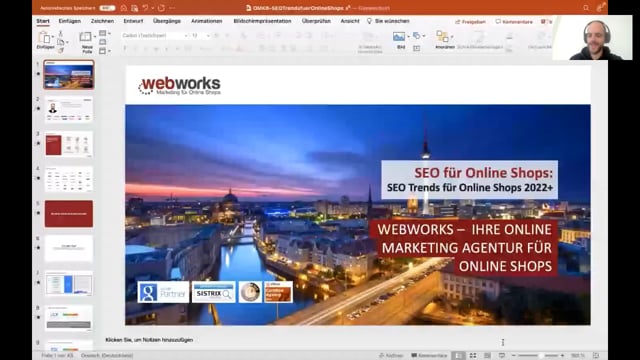This screenshot has height=360, width=640.
Task: Click the Google Partner badge on slide
Action: [x=163, y=292]
